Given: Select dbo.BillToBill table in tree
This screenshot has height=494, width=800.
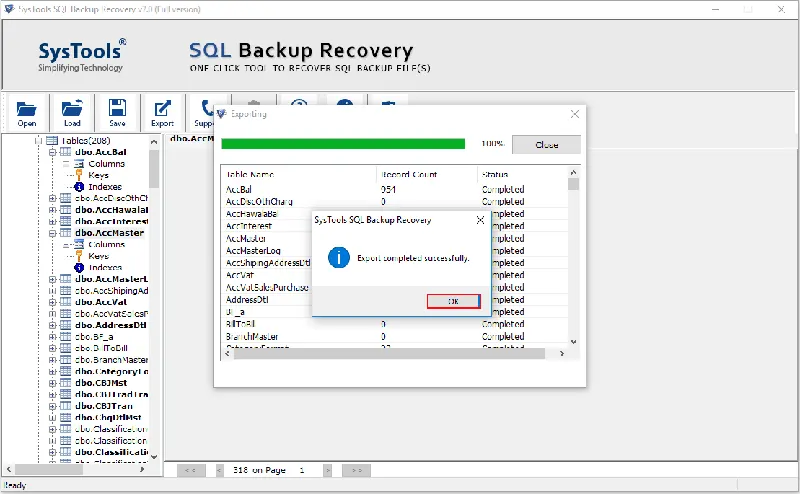Looking at the screenshot, I should [x=101, y=348].
